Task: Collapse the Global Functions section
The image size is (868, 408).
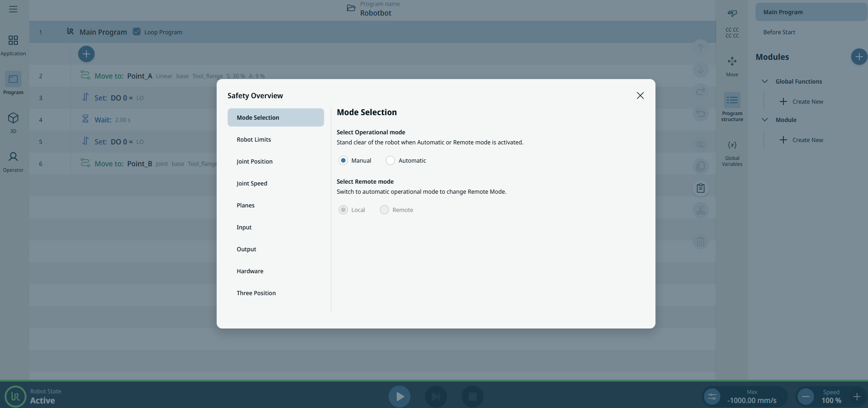Action: [765, 81]
